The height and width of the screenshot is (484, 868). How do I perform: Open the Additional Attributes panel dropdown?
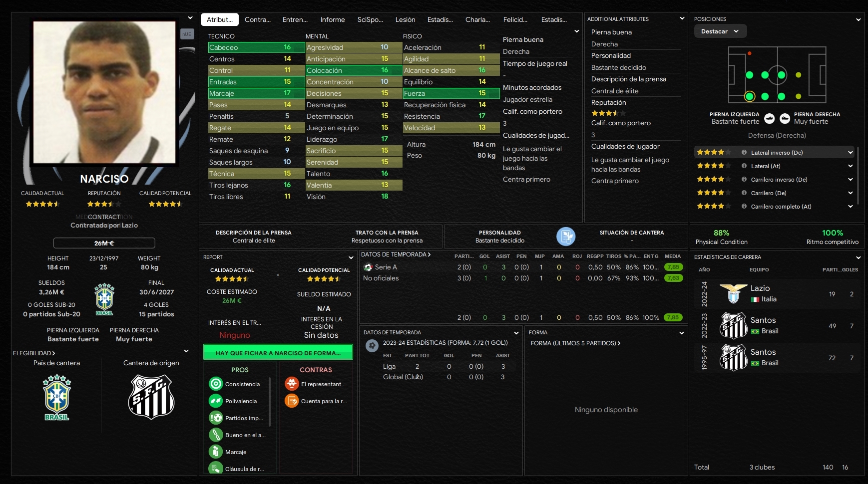[x=682, y=18]
